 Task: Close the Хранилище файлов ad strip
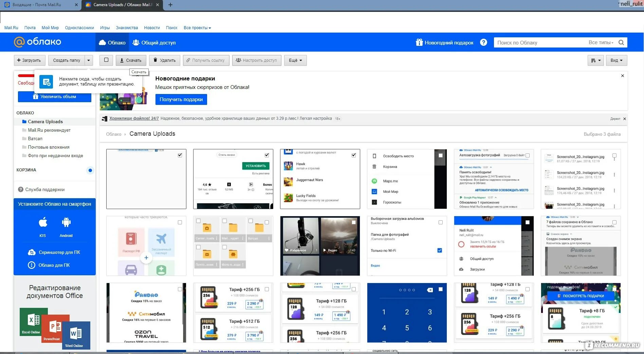point(625,119)
